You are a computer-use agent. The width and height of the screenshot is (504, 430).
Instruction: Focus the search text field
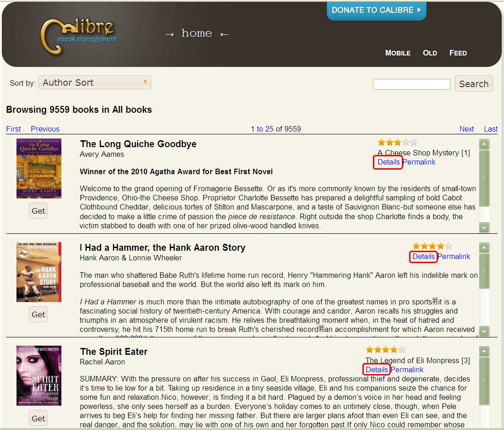[411, 84]
